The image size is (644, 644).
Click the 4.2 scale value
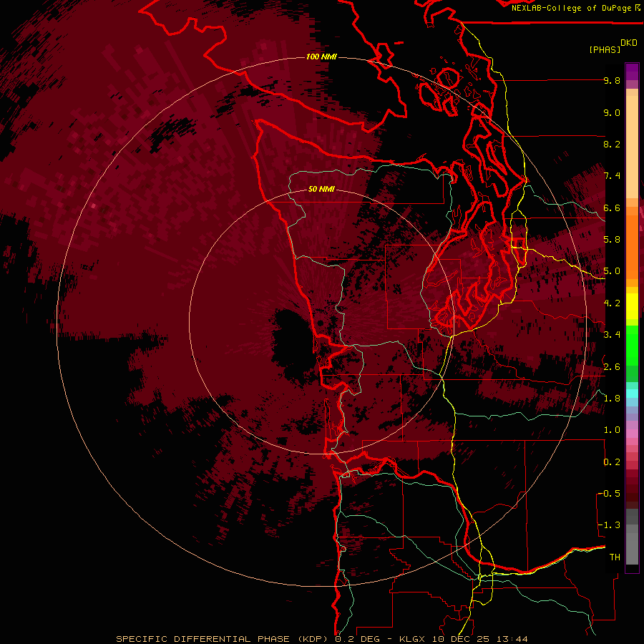pyautogui.click(x=612, y=303)
